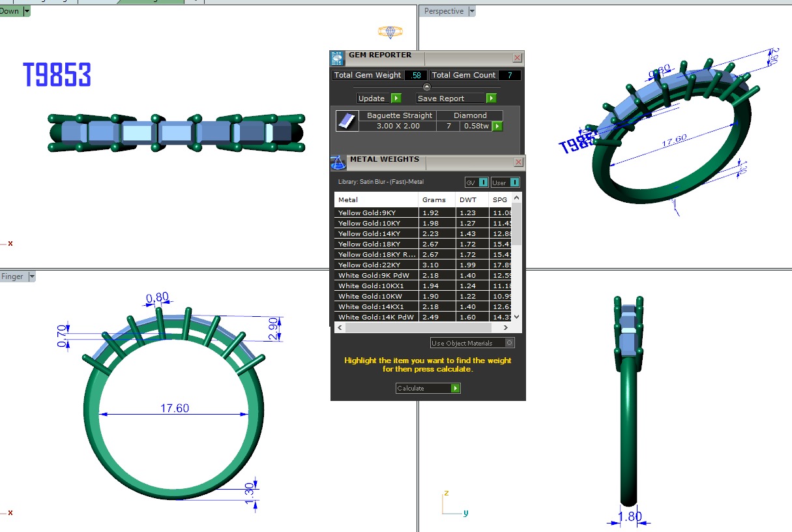Viewport: 792px width, 532px height.
Task: Collapse Gem Reporter with the divider arrow
Action: pos(427,87)
